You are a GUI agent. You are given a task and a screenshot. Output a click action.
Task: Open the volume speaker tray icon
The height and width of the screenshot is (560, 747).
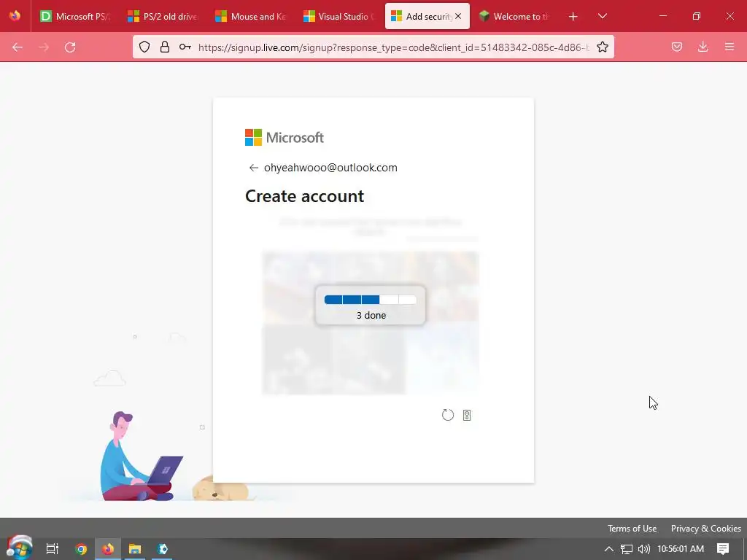[x=644, y=549]
